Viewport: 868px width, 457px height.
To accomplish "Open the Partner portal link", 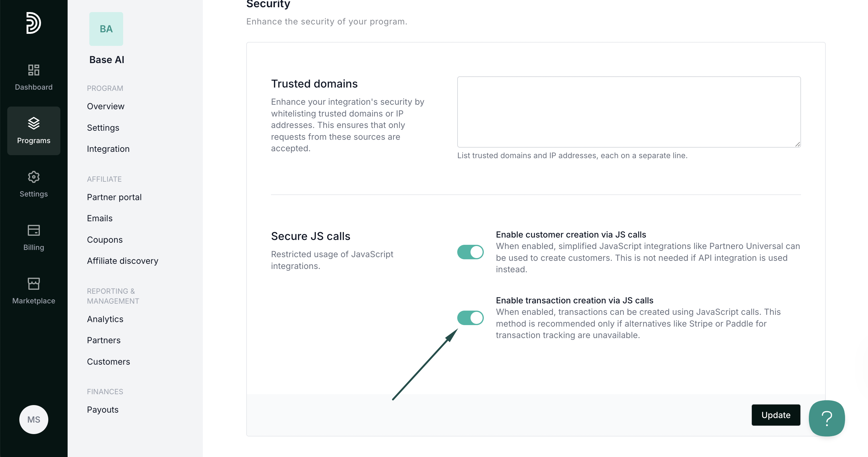I will tap(114, 197).
